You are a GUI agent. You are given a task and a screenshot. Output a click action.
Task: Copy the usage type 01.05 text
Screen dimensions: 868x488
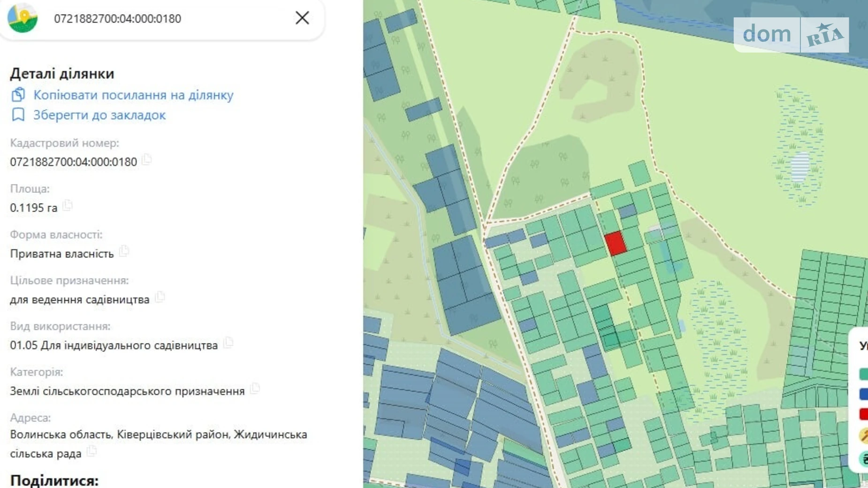click(x=229, y=343)
